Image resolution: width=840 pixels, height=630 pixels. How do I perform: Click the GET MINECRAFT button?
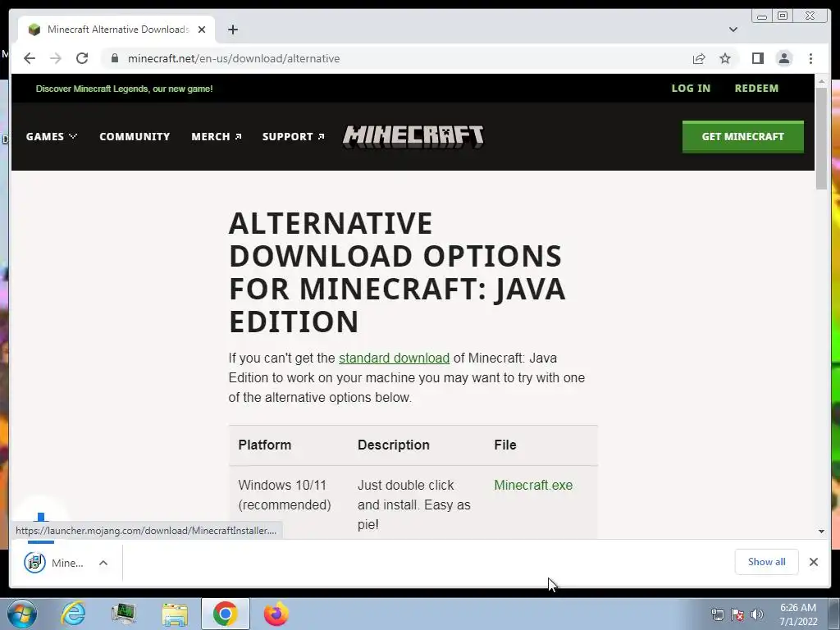coord(742,137)
